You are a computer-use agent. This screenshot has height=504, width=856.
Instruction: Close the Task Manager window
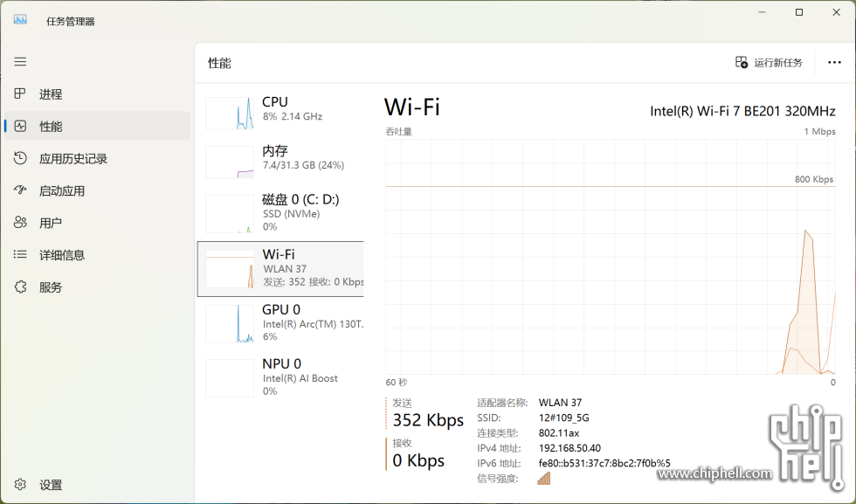click(x=837, y=12)
